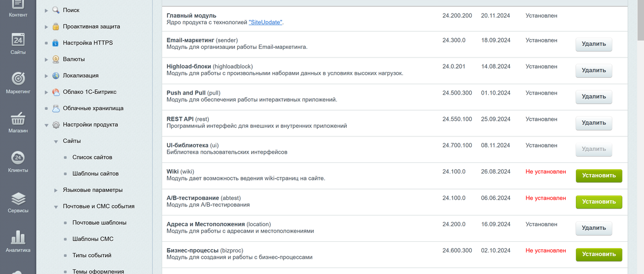Expand the Облако 1С-Битрикс tree node

[x=47, y=92]
